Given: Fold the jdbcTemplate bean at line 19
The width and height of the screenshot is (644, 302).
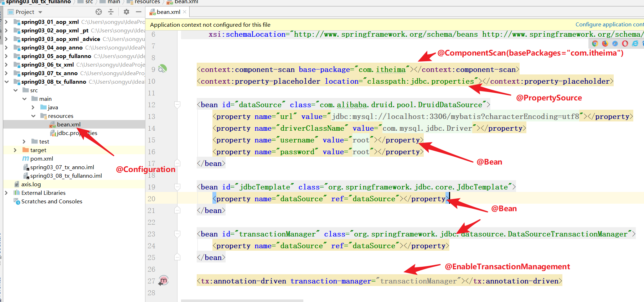Looking at the screenshot, I should point(177,187).
